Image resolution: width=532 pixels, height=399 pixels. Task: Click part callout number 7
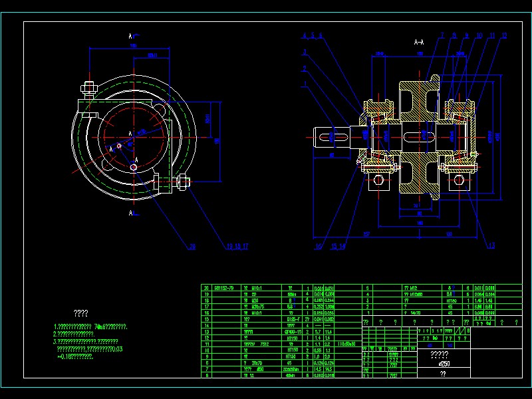[442, 36]
